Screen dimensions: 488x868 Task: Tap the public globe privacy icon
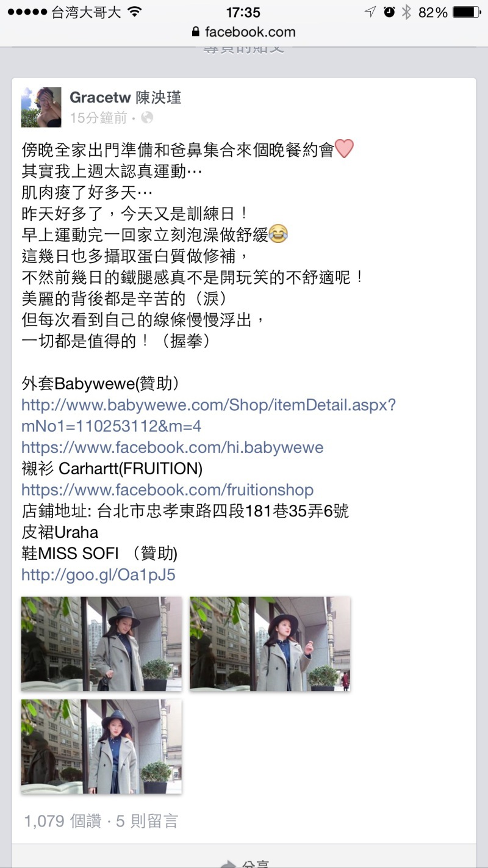tap(147, 118)
